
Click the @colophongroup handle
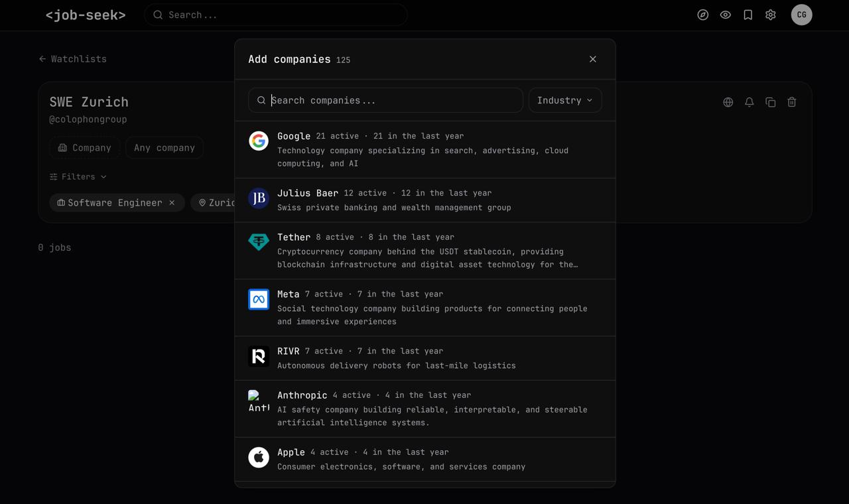coord(88,119)
